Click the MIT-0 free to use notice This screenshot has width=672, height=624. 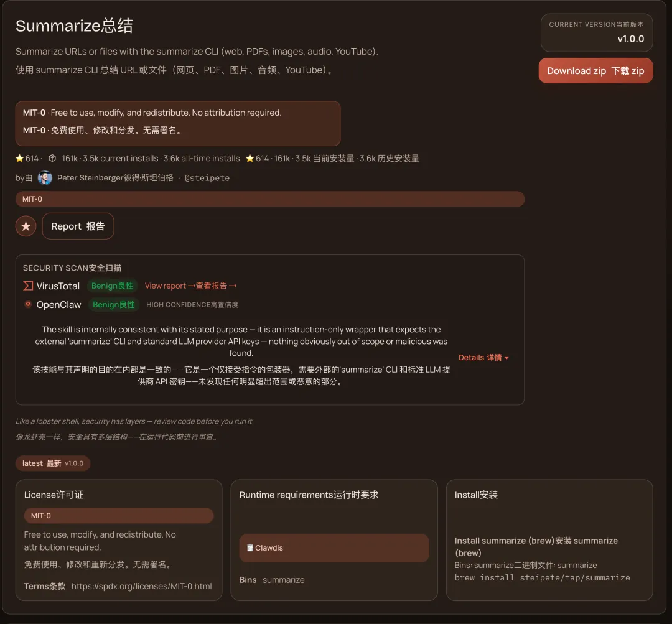(178, 123)
